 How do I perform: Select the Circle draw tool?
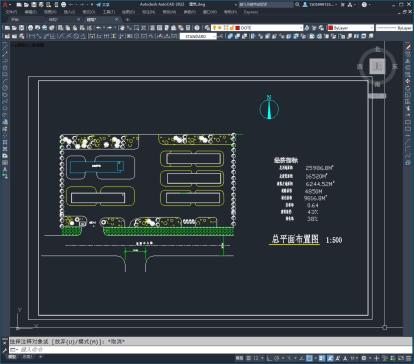point(5,88)
